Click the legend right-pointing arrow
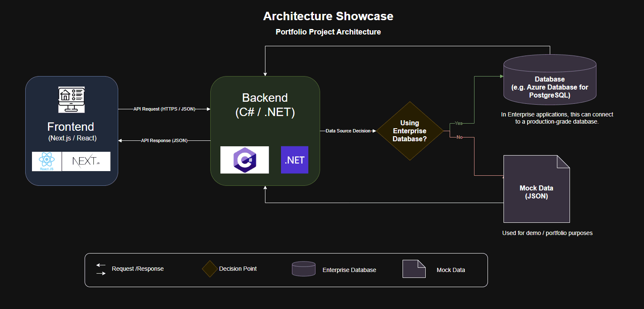This screenshot has height=309, width=644. [x=101, y=273]
